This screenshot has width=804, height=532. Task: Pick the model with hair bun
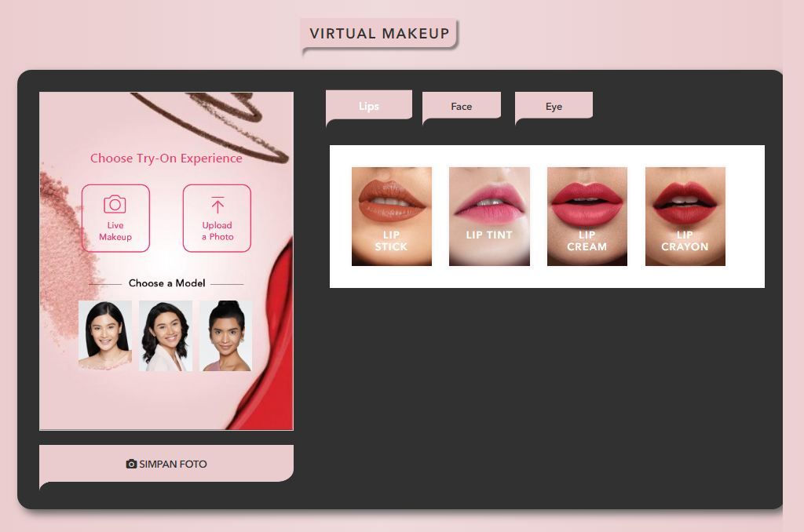225,335
